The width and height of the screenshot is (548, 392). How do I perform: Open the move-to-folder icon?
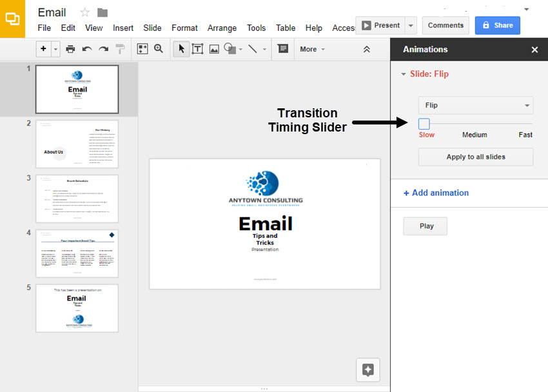click(x=103, y=13)
